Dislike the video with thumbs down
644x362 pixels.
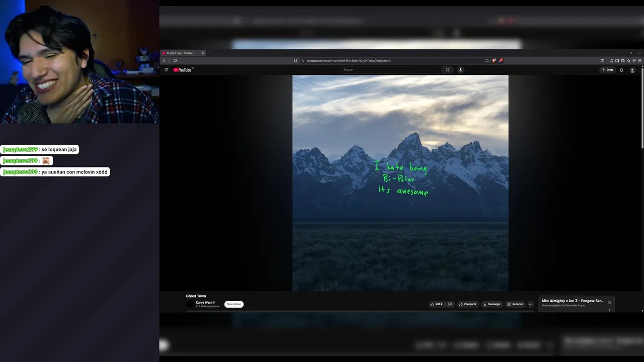(x=450, y=304)
